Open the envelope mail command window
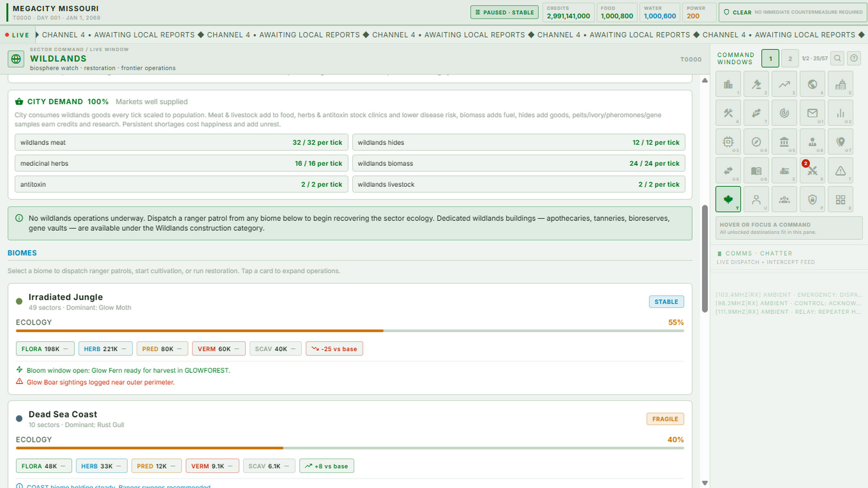 click(812, 113)
